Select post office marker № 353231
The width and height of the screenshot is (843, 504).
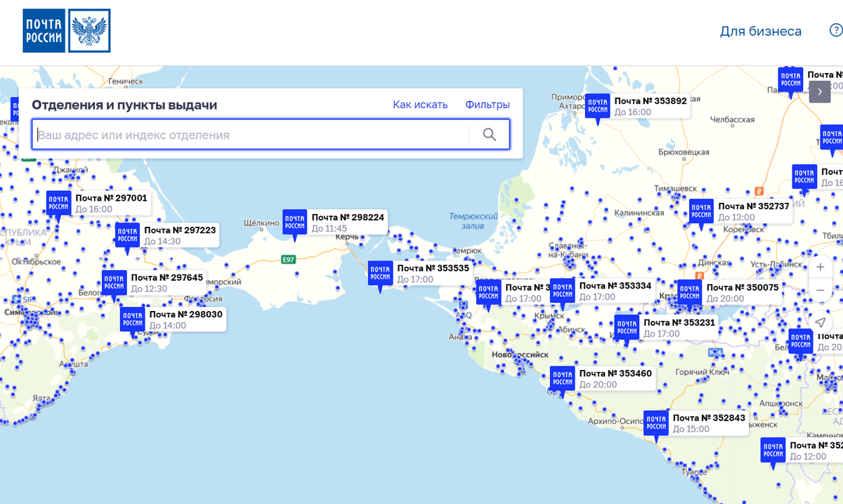coord(627,329)
